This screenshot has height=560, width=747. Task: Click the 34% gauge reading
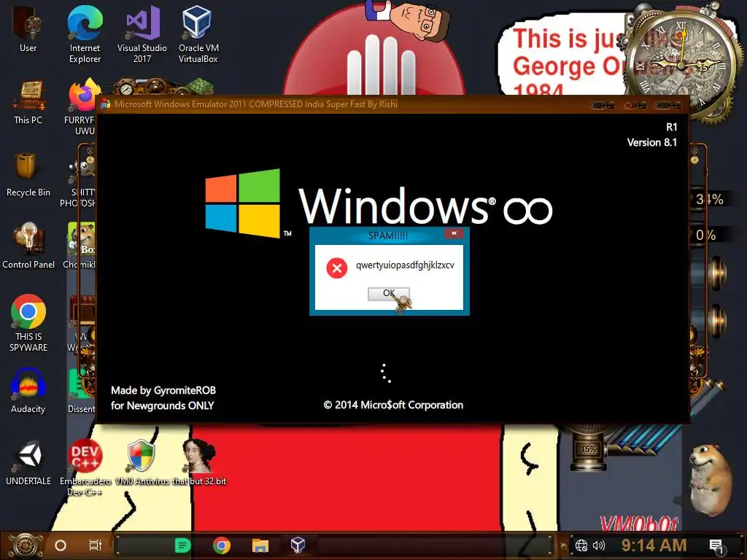pyautogui.click(x=709, y=199)
